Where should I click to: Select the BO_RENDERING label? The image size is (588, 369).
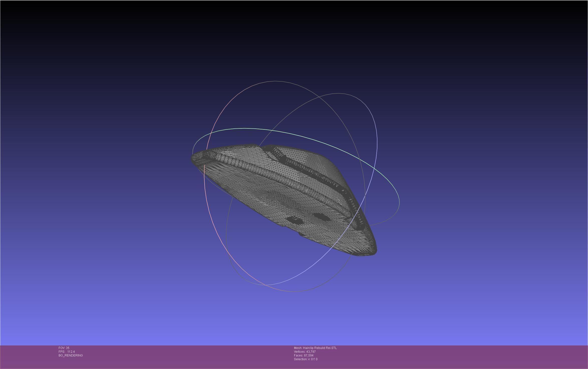(x=71, y=355)
